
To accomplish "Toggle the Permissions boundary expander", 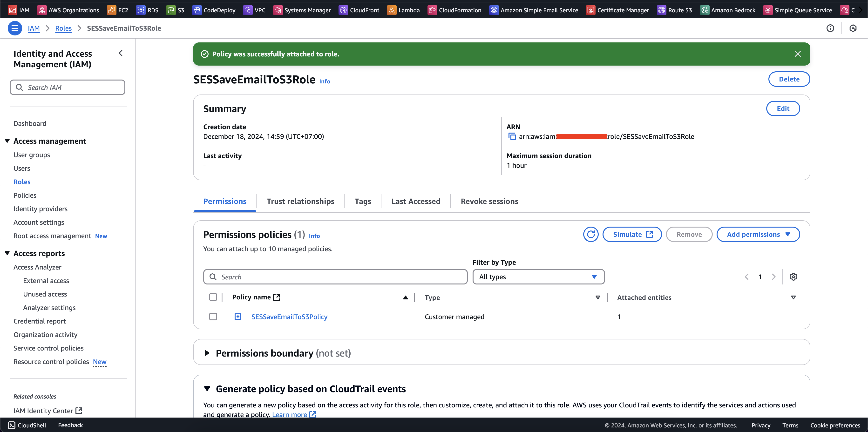I will (206, 353).
